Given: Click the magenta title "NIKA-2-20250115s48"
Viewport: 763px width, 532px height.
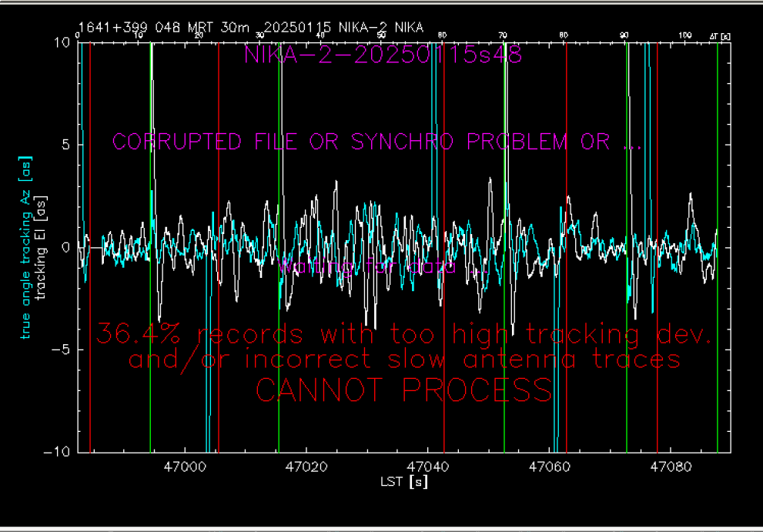Looking at the screenshot, I should click(383, 55).
